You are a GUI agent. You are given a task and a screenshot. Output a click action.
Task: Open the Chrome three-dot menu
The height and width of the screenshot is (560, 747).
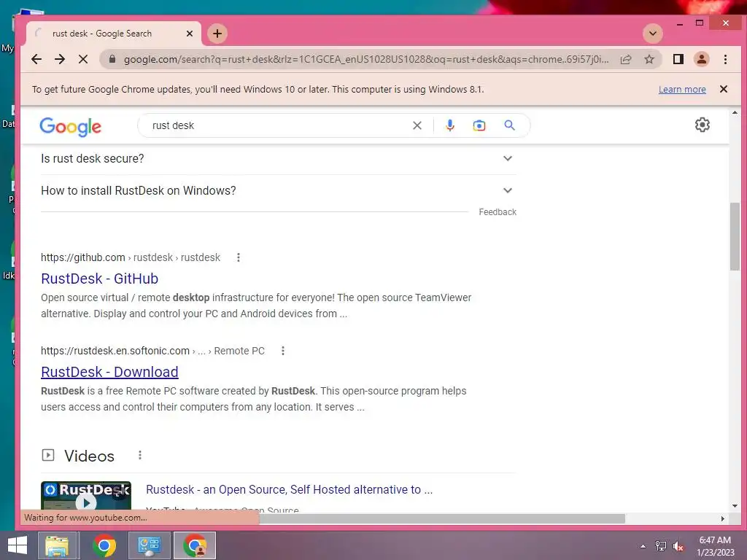tap(725, 59)
